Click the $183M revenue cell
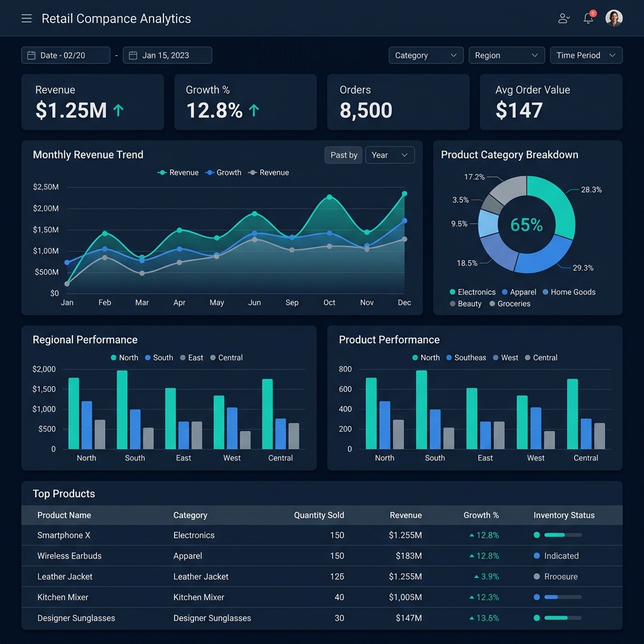The width and height of the screenshot is (644, 644). (409, 556)
